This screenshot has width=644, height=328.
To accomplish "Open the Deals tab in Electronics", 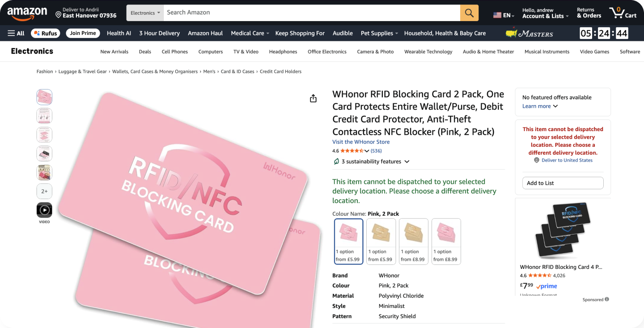I will click(145, 52).
